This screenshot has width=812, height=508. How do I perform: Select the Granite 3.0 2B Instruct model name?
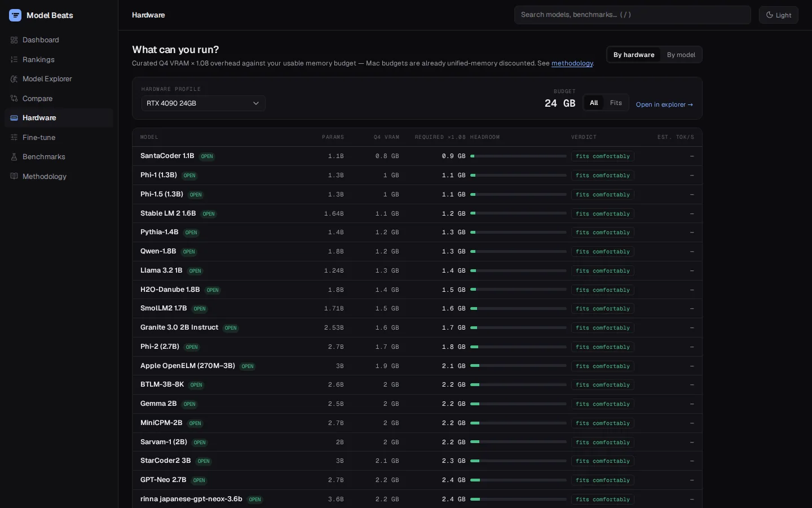[x=179, y=327]
